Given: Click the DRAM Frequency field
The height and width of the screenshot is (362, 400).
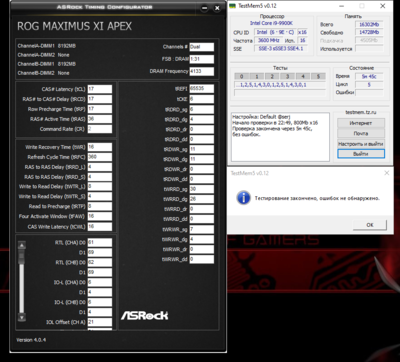Looking at the screenshot, I should point(202,71).
